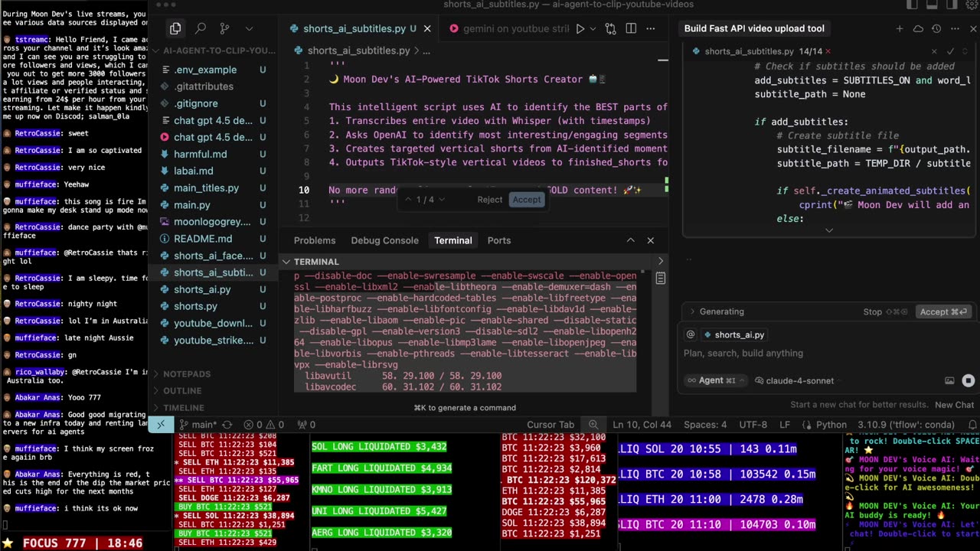Open .gitattributes file

point(203,86)
